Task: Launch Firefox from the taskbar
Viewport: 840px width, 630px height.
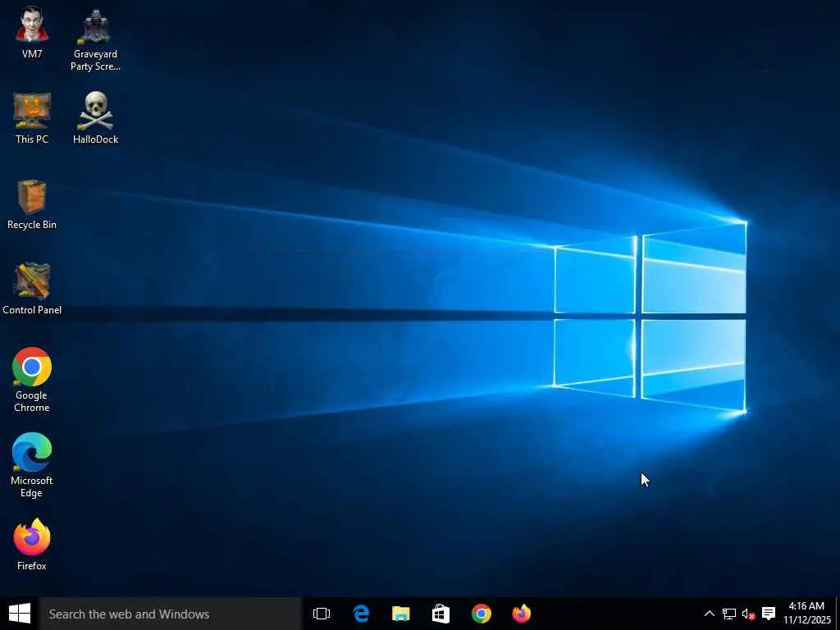Action: coord(521,614)
